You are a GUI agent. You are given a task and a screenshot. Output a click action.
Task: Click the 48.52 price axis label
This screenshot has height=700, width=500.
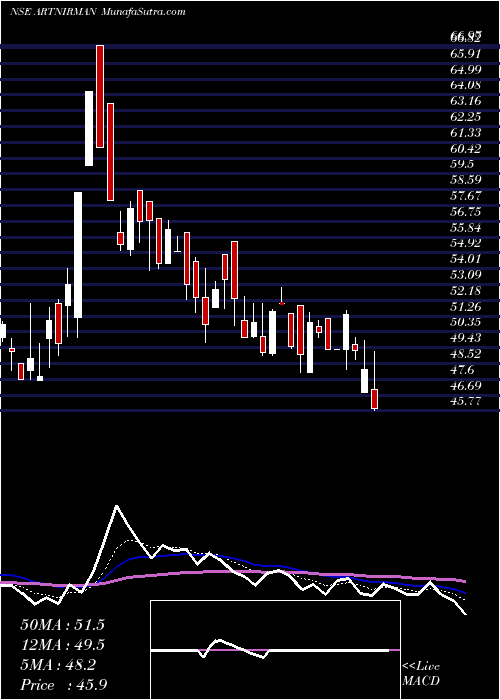pyautogui.click(x=467, y=354)
